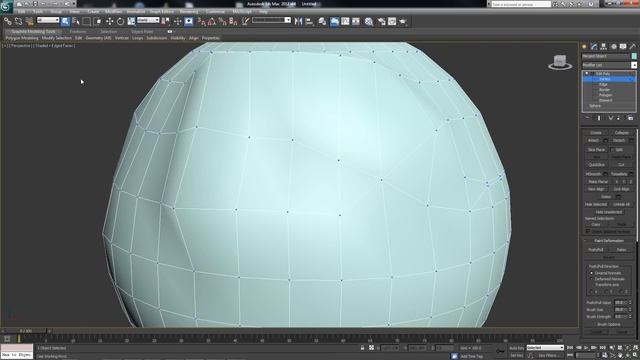Toggle Delete Isolated Vertices checkbox

point(588,231)
